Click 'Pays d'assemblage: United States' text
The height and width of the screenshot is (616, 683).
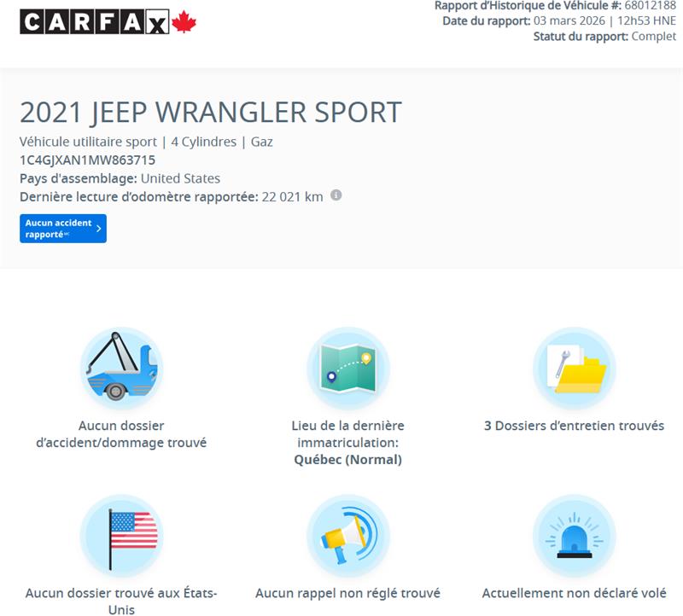pos(120,178)
